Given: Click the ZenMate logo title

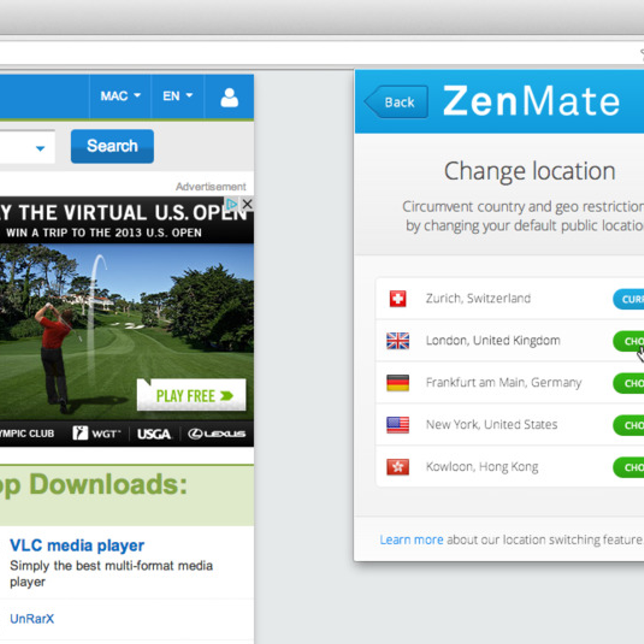Looking at the screenshot, I should click(x=531, y=101).
